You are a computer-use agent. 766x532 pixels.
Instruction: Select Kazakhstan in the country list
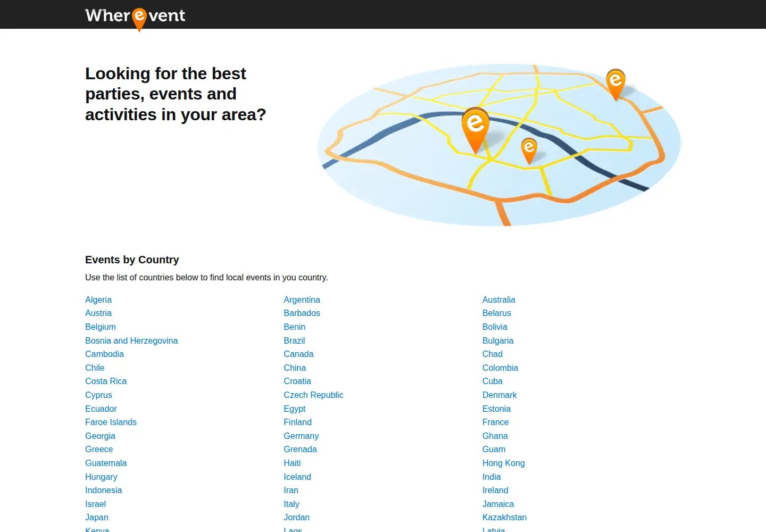[x=504, y=517]
